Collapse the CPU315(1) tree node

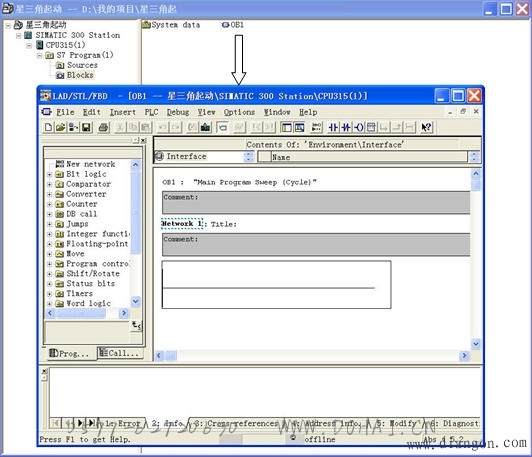(29, 45)
